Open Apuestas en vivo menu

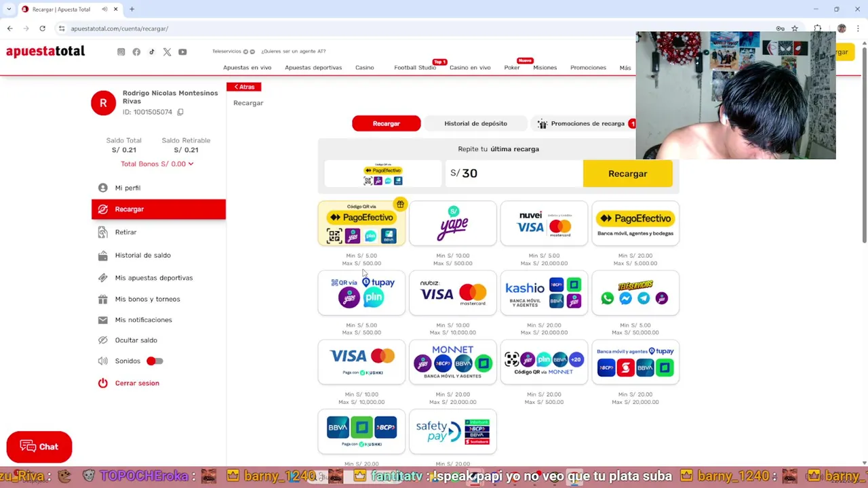pos(247,68)
